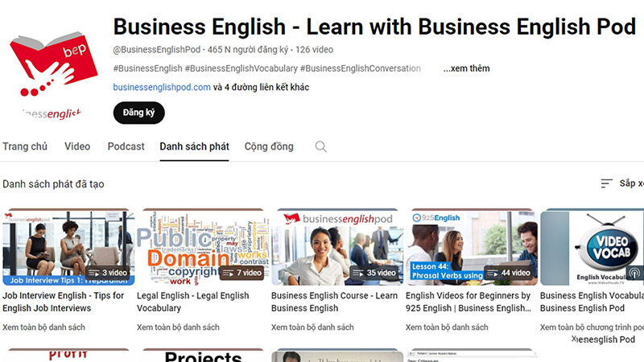644x362 pixels.
Task: Click Xem toàn bộ danh sách under Legal English
Action: pos(178,327)
